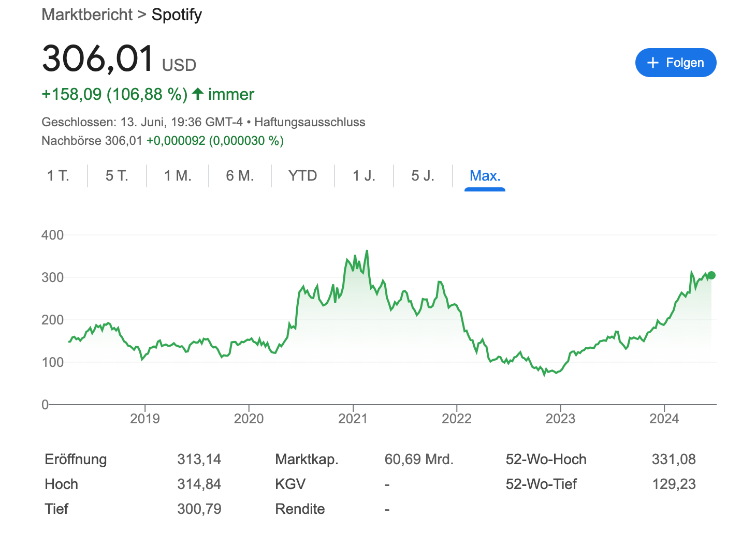Click the 2023 x-axis label
The height and width of the screenshot is (533, 756).
(560, 419)
